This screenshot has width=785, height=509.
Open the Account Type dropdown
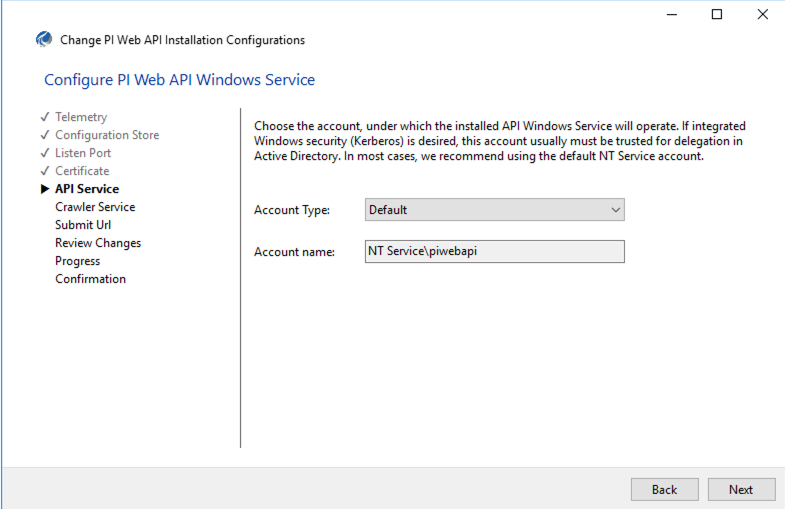(x=494, y=210)
